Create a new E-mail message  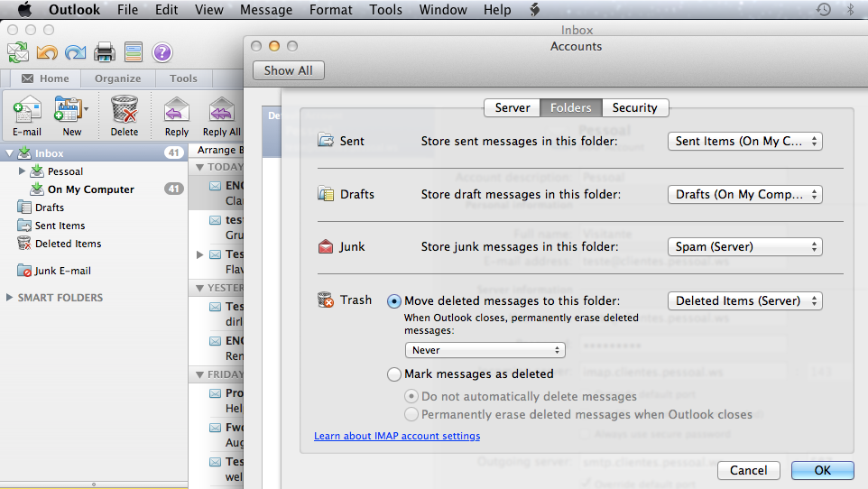coord(27,115)
